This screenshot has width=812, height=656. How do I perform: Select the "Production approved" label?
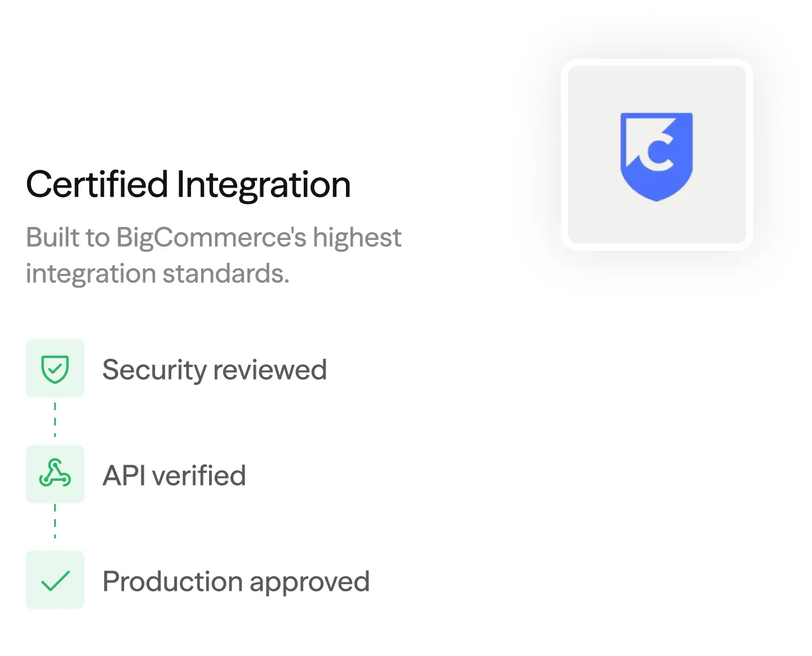coord(236,582)
